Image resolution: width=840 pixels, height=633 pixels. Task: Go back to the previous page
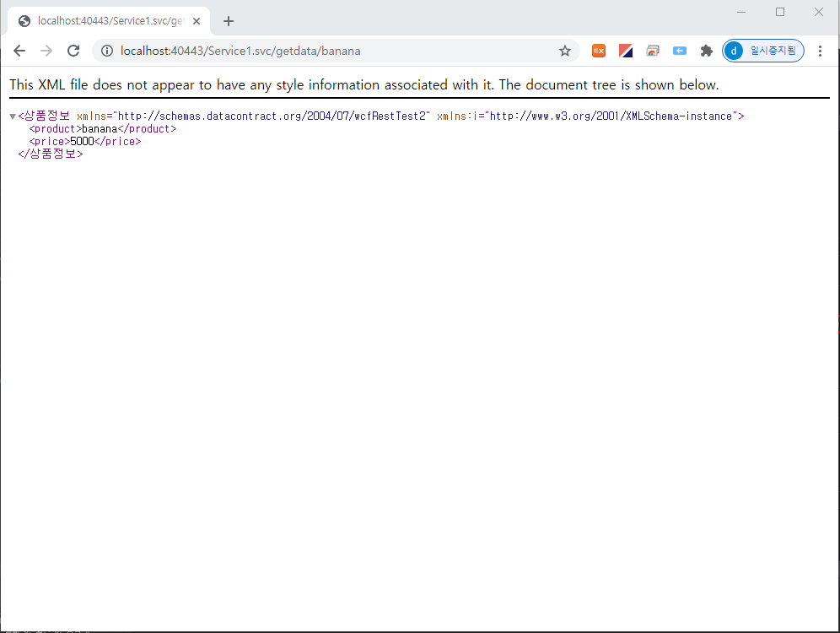pos(19,51)
